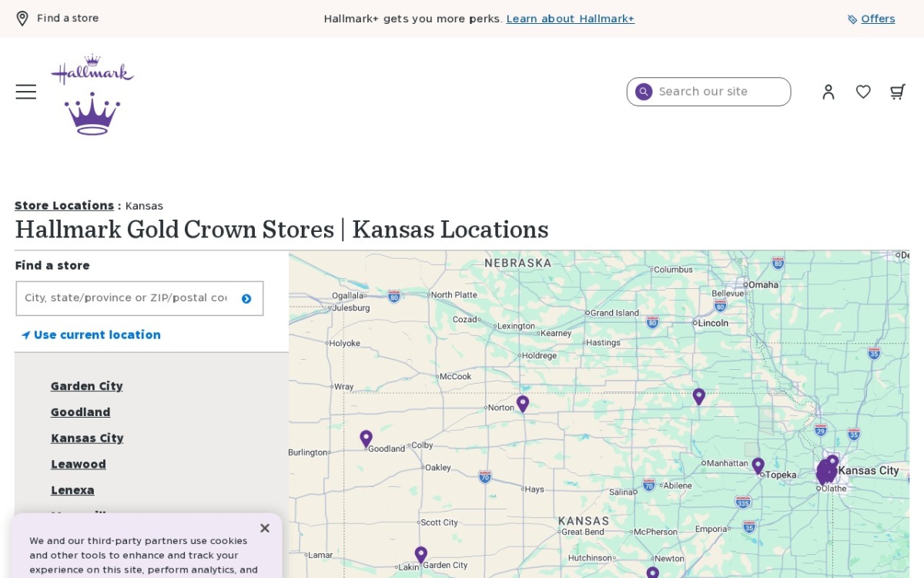This screenshot has height=578, width=924.
Task: Open the shopping cart icon
Action: coord(897,92)
